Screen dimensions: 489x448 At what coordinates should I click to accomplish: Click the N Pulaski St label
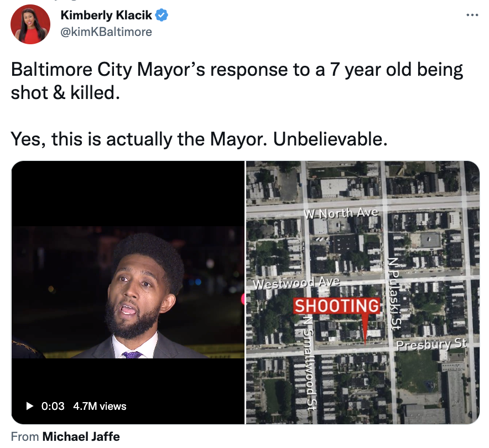click(395, 293)
